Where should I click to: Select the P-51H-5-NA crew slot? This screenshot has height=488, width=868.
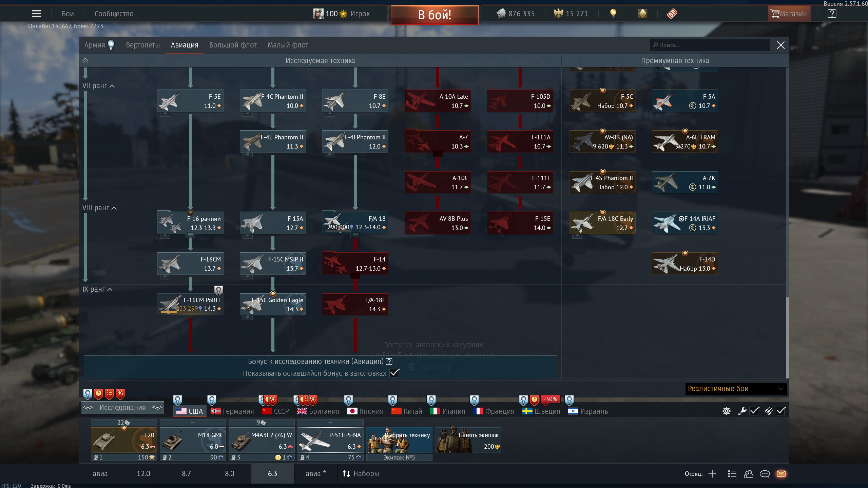[x=330, y=440]
